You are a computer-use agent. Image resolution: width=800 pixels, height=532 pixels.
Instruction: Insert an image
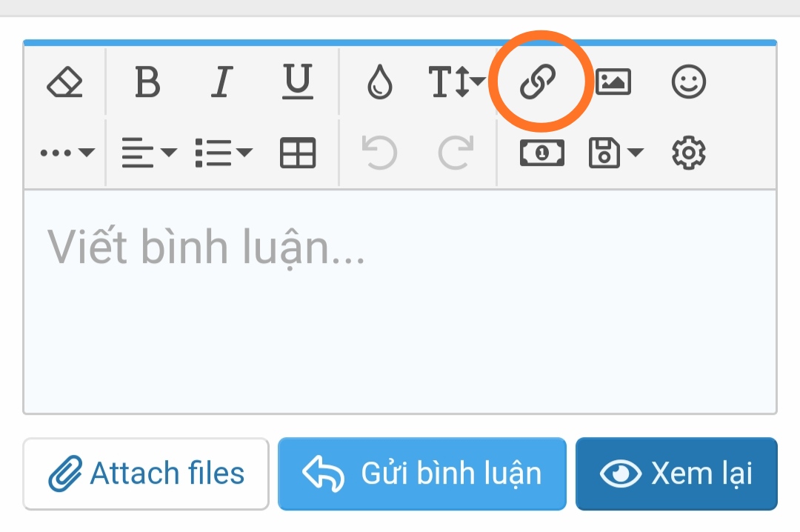[613, 82]
